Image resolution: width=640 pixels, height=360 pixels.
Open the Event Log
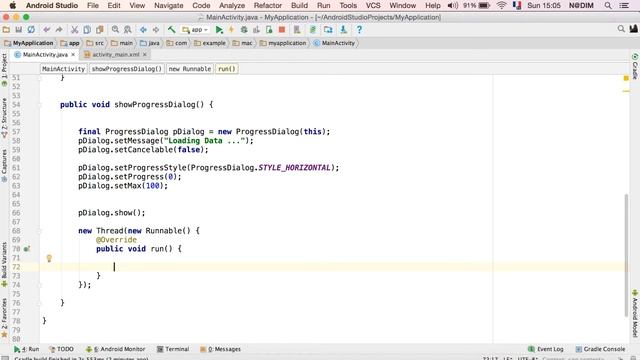pyautogui.click(x=546, y=349)
